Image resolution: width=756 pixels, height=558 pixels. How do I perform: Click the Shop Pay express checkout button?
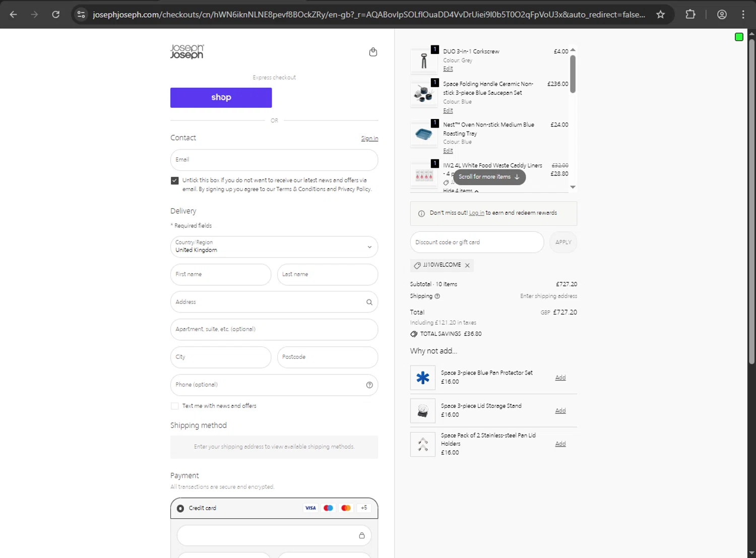pos(221,98)
